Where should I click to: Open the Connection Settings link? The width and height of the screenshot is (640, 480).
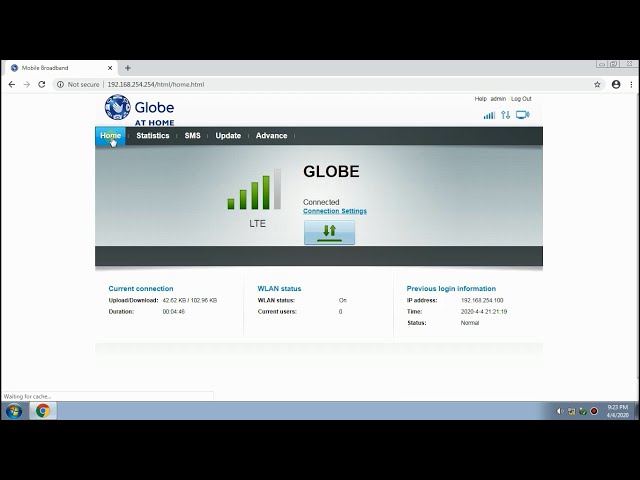pos(335,211)
